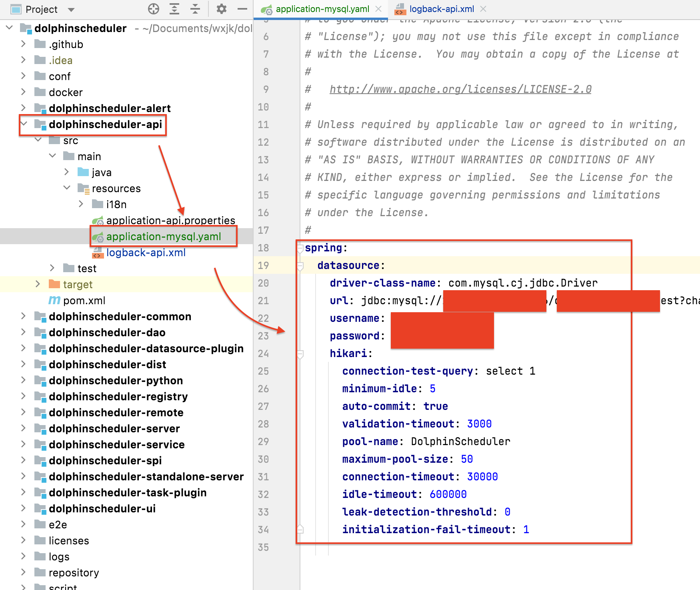Hide the Project panel with minus icon
The height and width of the screenshot is (590, 700).
(x=242, y=9)
